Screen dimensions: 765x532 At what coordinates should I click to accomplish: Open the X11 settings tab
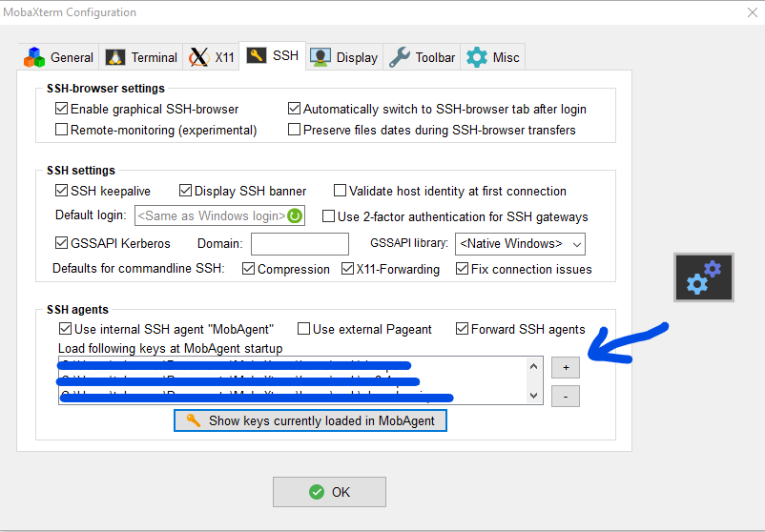(x=211, y=57)
